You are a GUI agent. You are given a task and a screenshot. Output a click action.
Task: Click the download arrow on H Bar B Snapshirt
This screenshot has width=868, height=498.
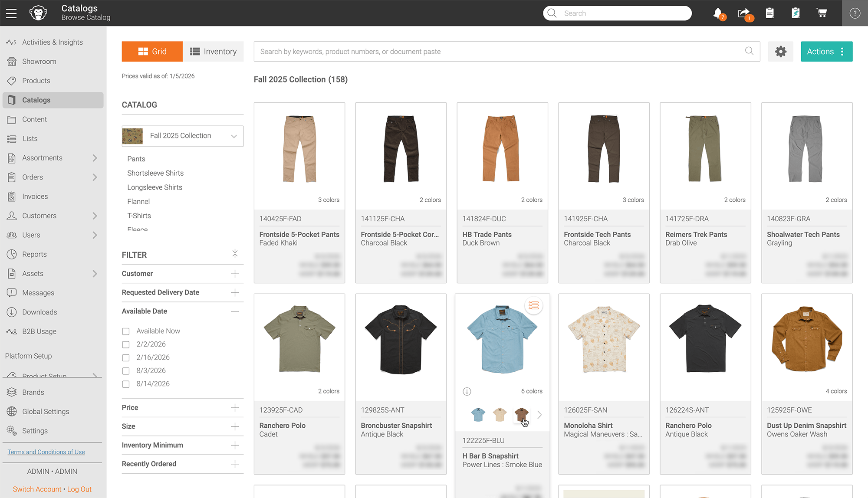pyautogui.click(x=467, y=391)
